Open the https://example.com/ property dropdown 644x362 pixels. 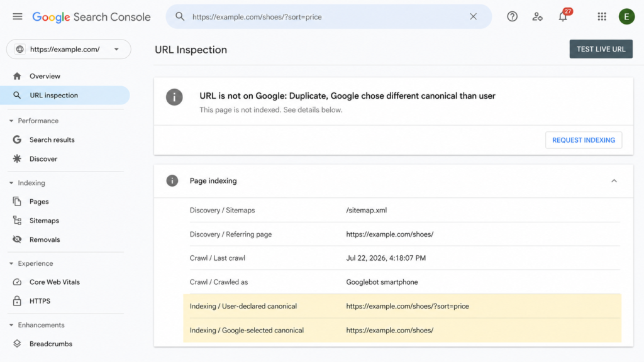69,49
